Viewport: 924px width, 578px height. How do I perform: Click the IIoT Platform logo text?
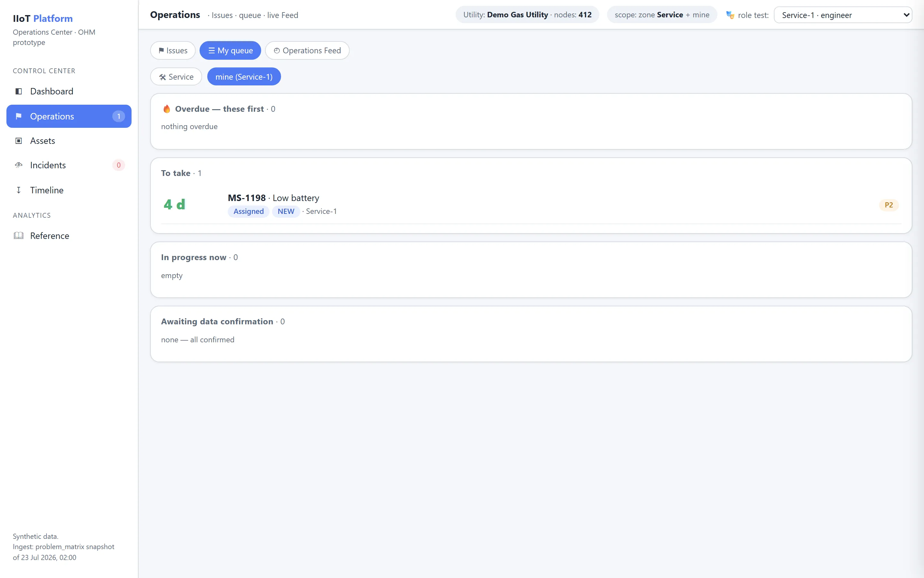click(x=43, y=18)
